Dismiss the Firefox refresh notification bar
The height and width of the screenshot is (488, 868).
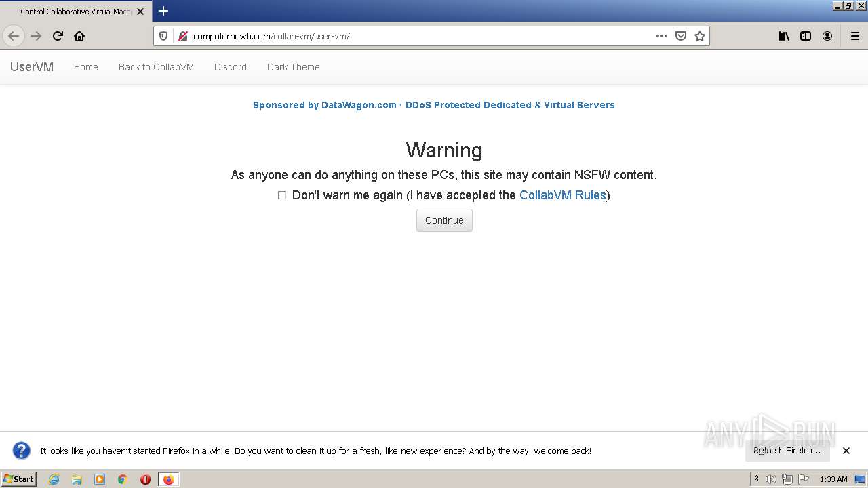pyautogui.click(x=846, y=451)
